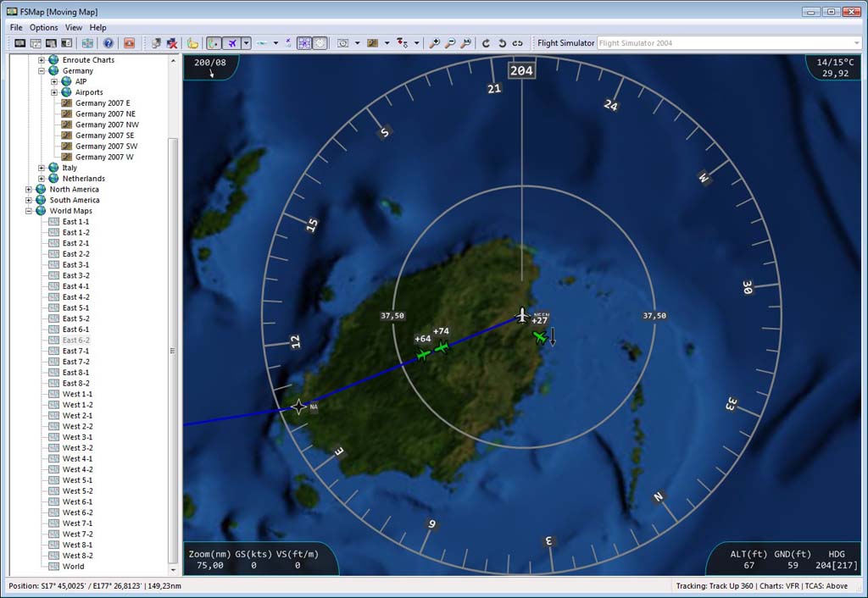Select the West 4-2 world map
The image size is (868, 598).
[77, 469]
